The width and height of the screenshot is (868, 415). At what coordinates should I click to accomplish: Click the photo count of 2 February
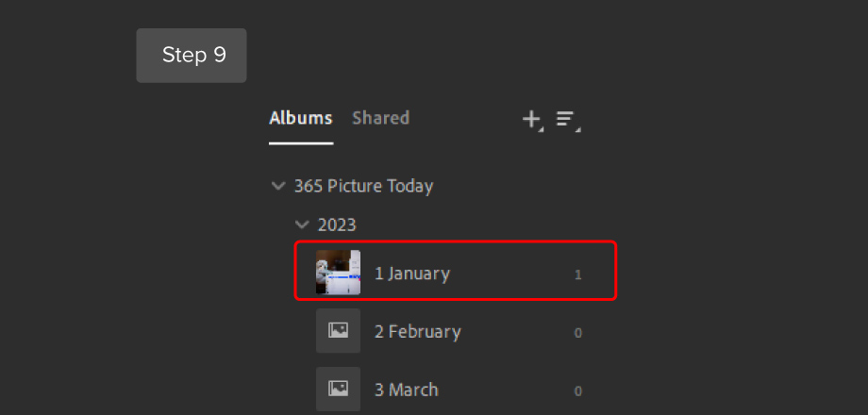578,333
